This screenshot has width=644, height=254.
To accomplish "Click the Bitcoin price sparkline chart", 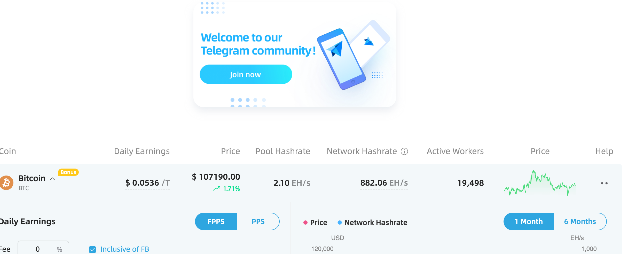I will click(540, 183).
